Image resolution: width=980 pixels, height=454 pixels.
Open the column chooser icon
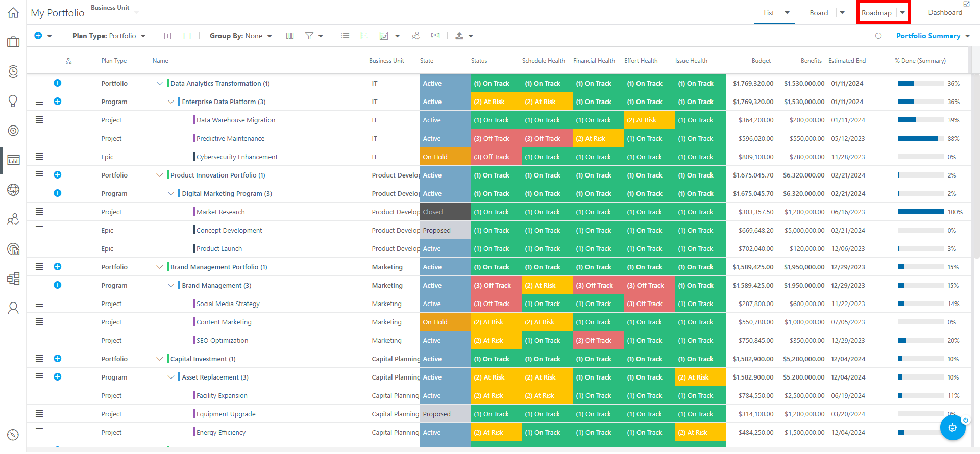click(290, 36)
